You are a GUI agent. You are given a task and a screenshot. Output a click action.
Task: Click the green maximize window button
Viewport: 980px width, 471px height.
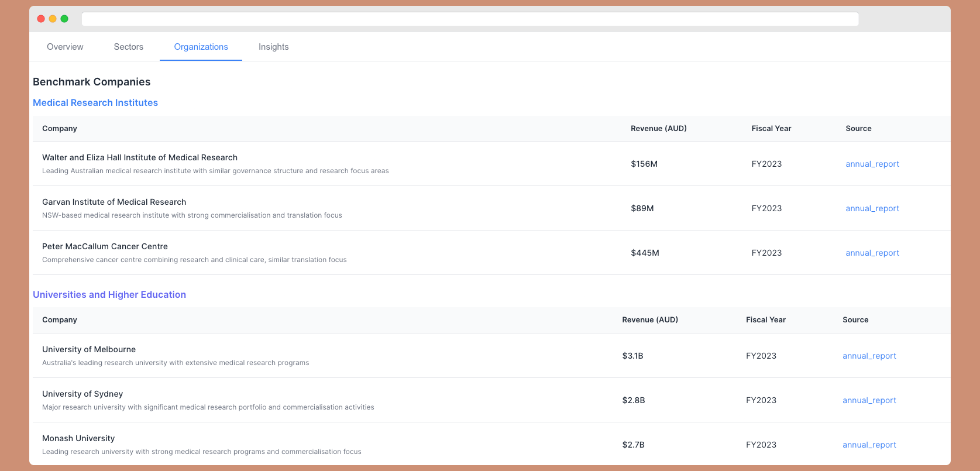click(64, 19)
